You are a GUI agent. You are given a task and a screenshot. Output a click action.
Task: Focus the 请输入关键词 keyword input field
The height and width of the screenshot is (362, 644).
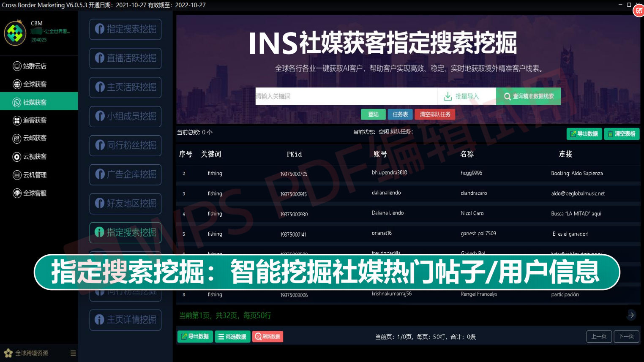click(x=346, y=96)
